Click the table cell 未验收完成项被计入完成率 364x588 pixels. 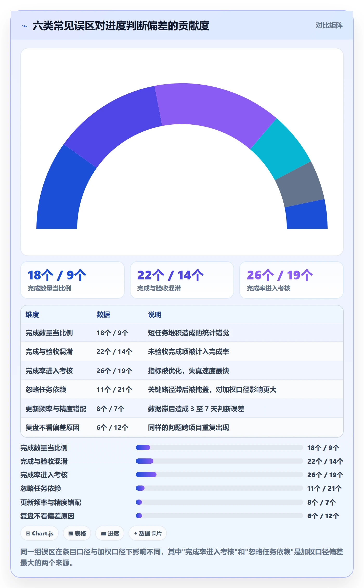click(188, 351)
